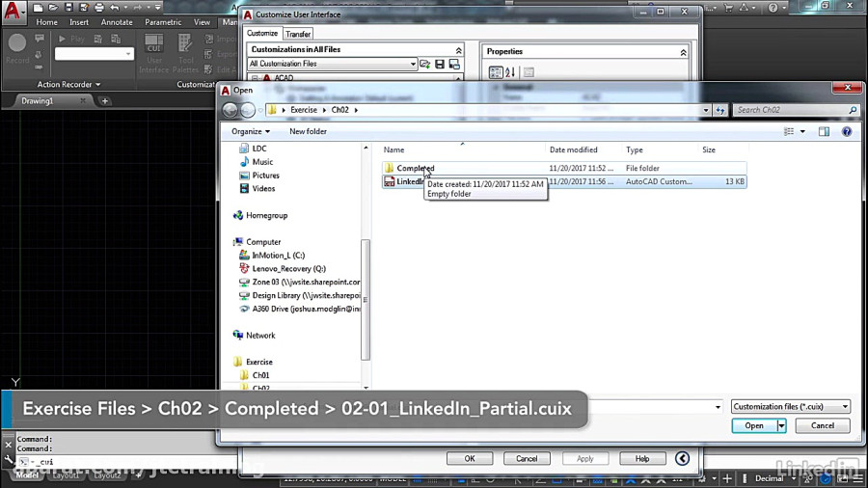Image resolution: width=868 pixels, height=488 pixels.
Task: Switch to the Transfer tab in CUI dialog
Action: pos(298,34)
